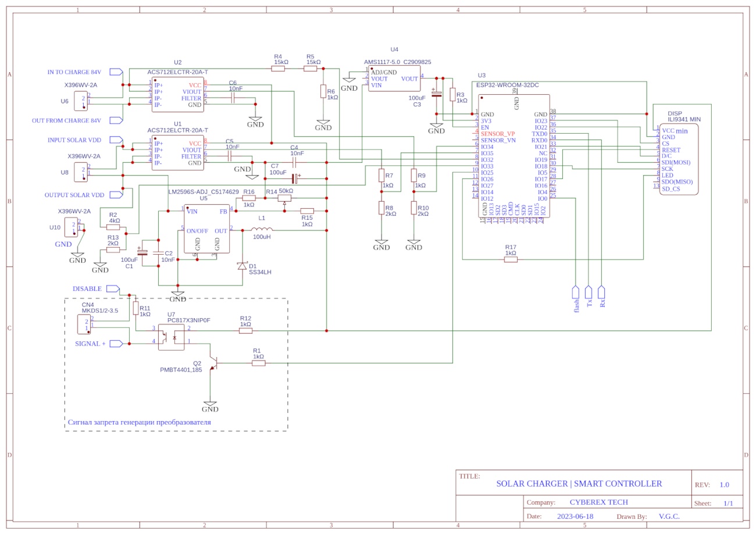Click the R14 50kΩ potentiometer symbol
This screenshot has width=756, height=535.
(284, 199)
